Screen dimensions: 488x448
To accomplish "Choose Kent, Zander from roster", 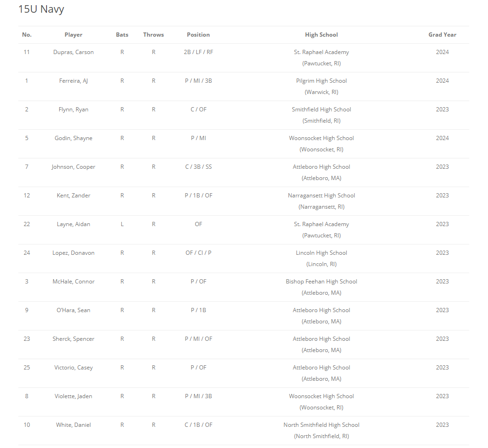I will point(73,196).
